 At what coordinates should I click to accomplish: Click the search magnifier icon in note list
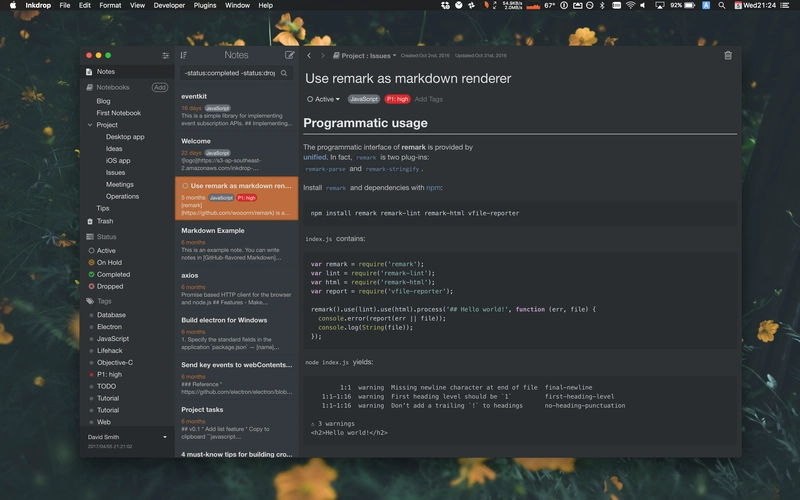pyautogui.click(x=284, y=73)
